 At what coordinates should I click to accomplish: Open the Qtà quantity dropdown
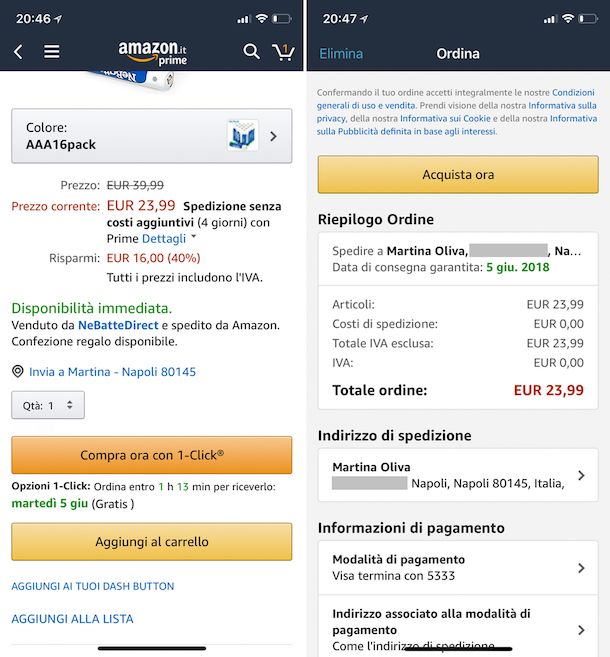(48, 405)
